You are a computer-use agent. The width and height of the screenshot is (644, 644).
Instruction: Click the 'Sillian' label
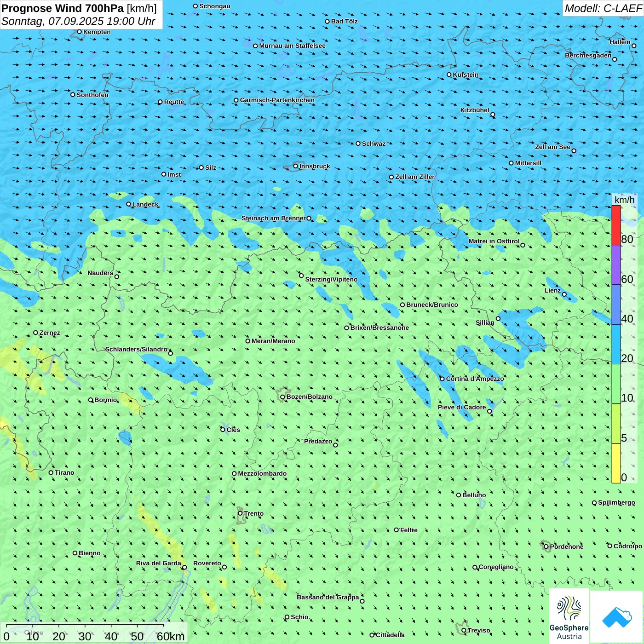click(x=485, y=322)
